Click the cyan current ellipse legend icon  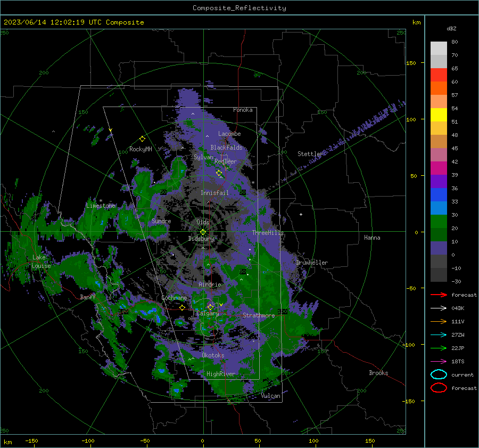click(439, 374)
